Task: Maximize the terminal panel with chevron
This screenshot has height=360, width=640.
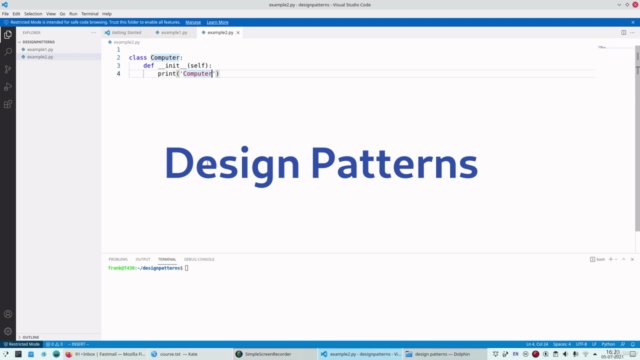Action: coord(624,259)
